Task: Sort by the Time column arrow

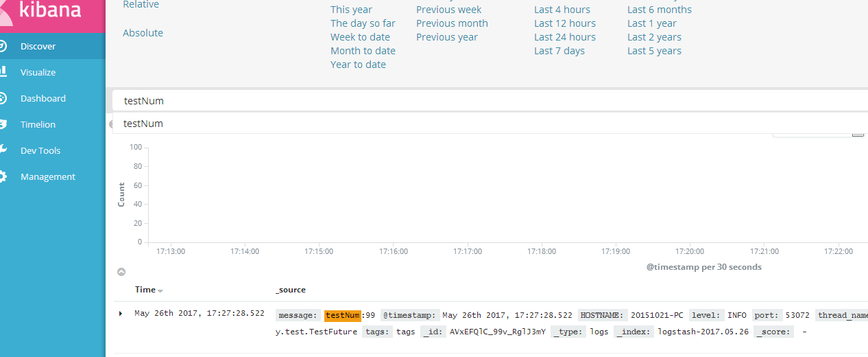Action: (160, 291)
